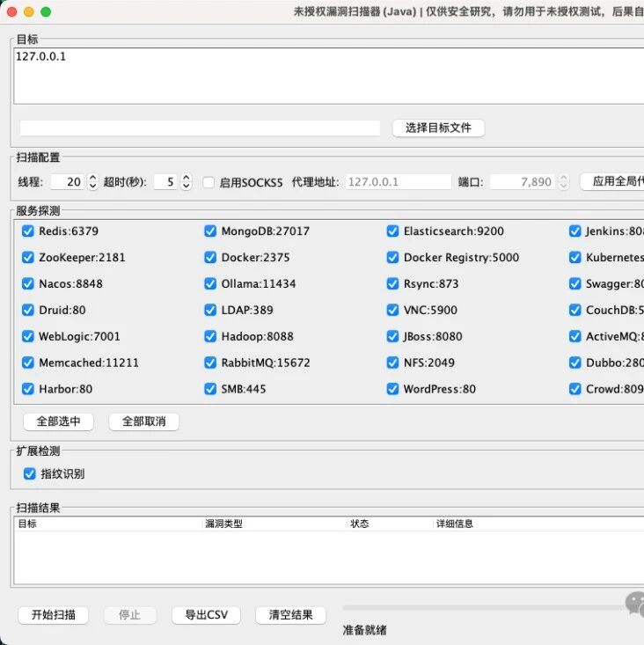Sort by 漏洞类型 column header

point(275,524)
